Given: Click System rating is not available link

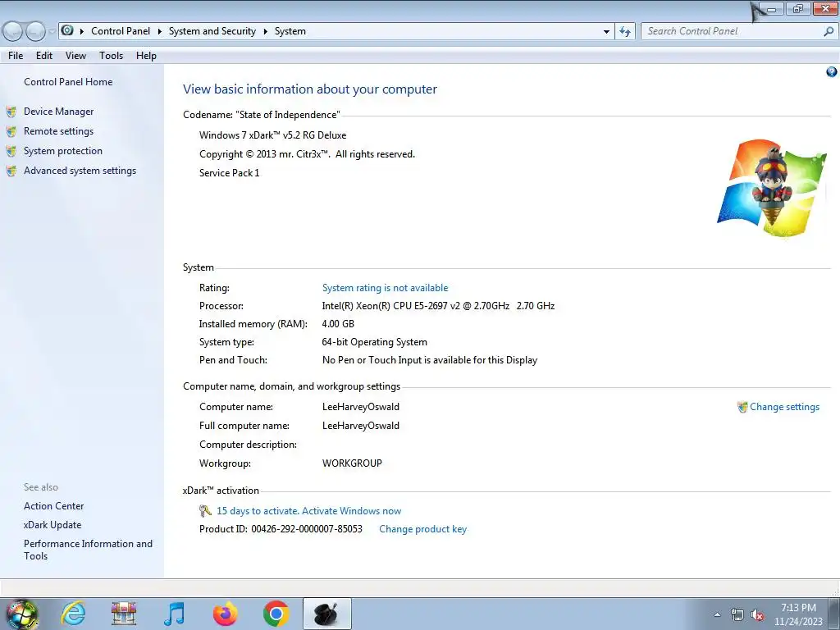Looking at the screenshot, I should [x=386, y=288].
